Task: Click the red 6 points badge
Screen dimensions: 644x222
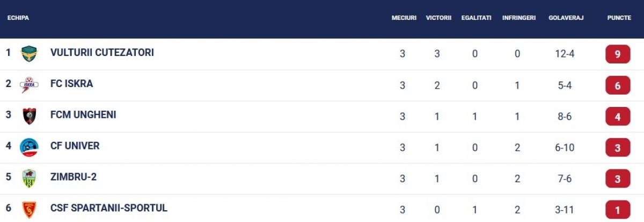Action: 618,85
